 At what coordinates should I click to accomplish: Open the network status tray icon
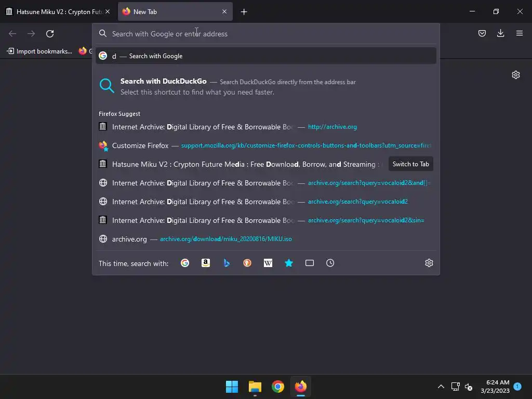[x=455, y=387]
